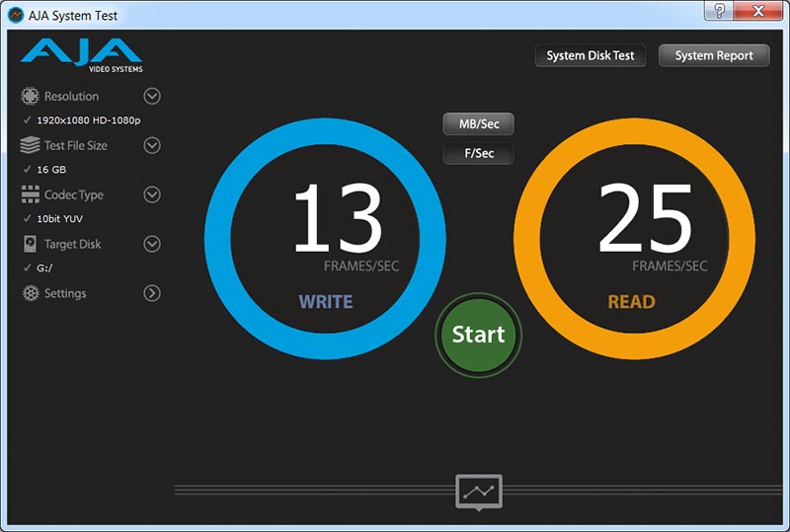Screen dimensions: 790x532
Task: Click the AJA app icon in title bar
Action: (16, 15)
